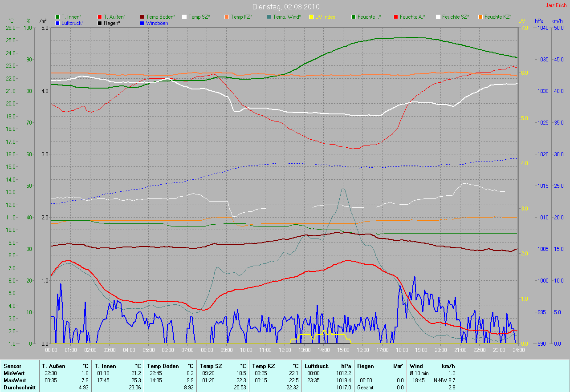This screenshot has height=392, width=570.
Task: Click the 'UV-I' axis unit label
Action: pyautogui.click(x=523, y=21)
